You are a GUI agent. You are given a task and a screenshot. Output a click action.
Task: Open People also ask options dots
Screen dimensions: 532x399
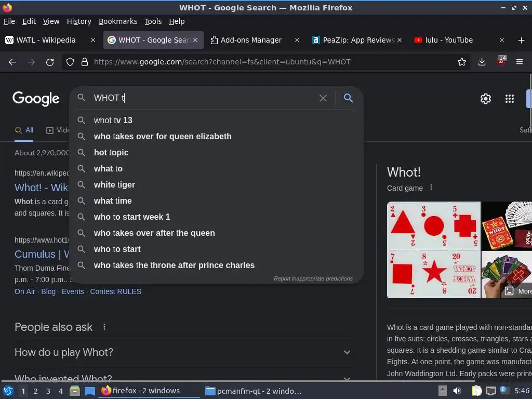[104, 327]
